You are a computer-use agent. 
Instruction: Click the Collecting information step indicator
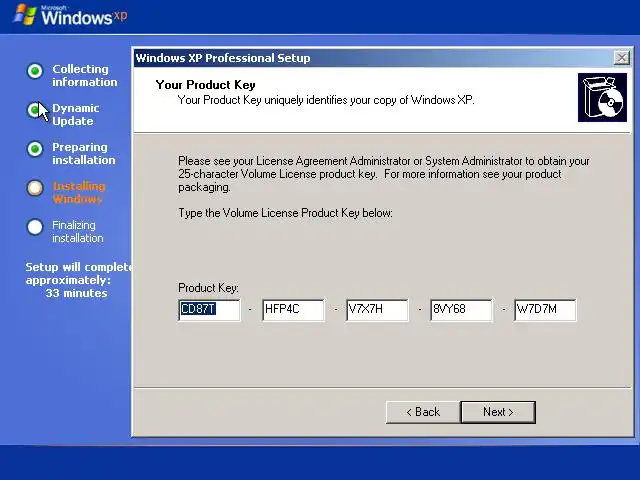(35, 71)
